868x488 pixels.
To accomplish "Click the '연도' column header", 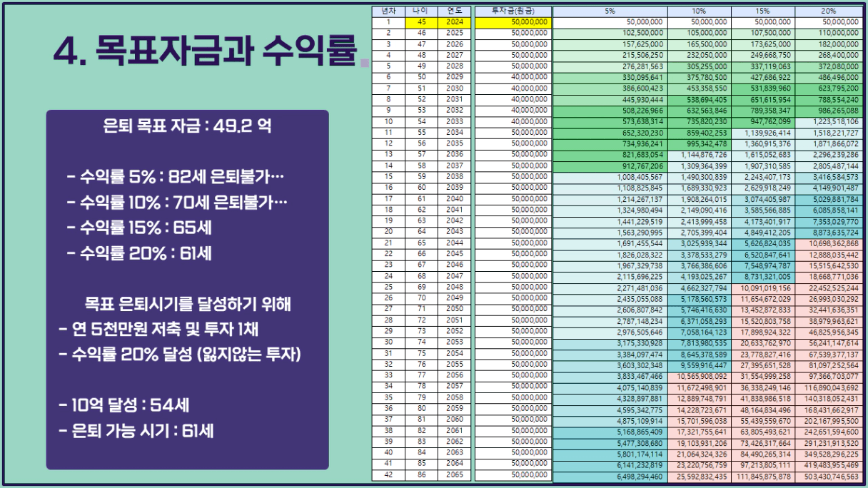I will (454, 11).
